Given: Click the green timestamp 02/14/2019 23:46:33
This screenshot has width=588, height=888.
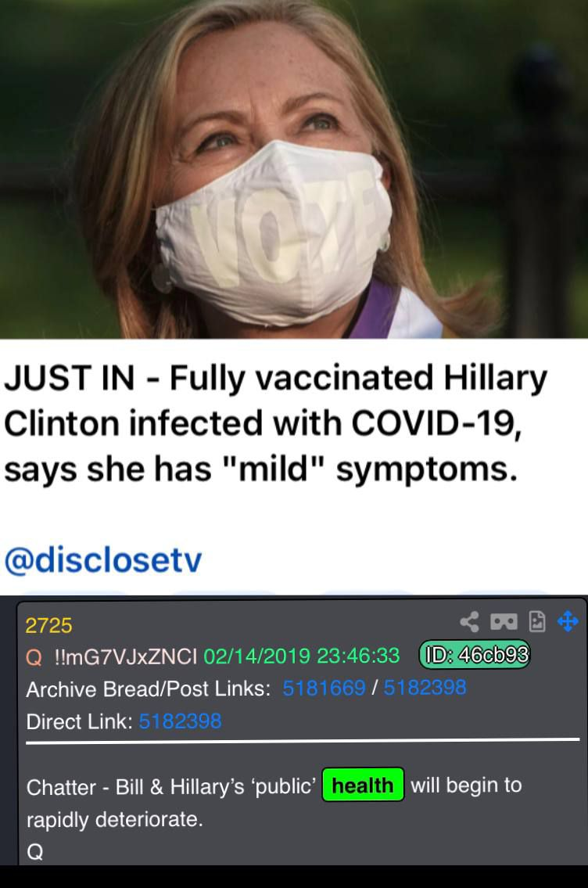Looking at the screenshot, I should (302, 656).
